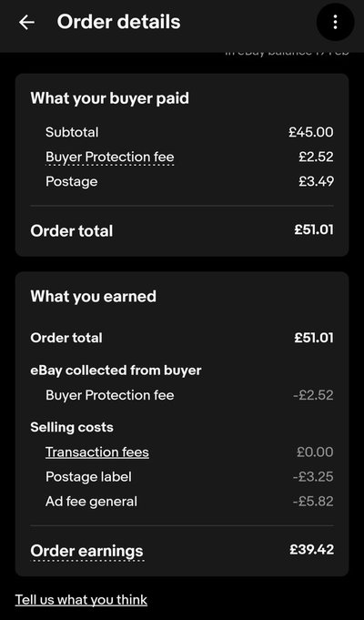Tap the £0.00 transaction fees amount
This screenshot has height=620, width=364.
(315, 452)
